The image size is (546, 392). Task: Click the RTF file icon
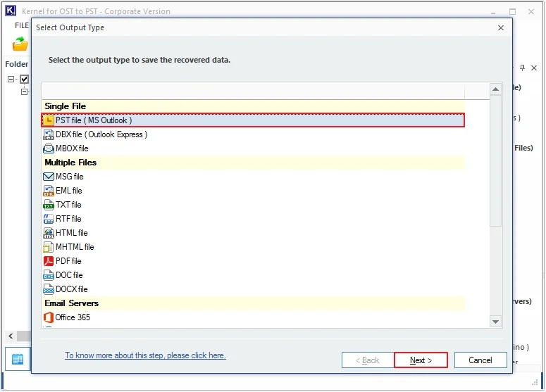click(49, 219)
